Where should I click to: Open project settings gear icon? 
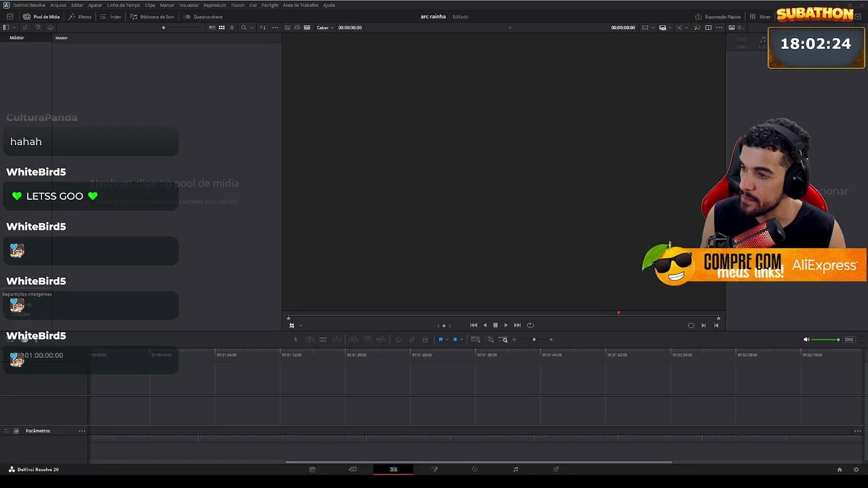point(856,469)
